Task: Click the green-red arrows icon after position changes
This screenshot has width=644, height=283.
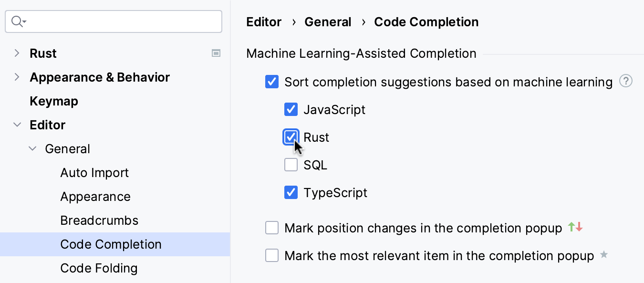Action: click(x=574, y=228)
